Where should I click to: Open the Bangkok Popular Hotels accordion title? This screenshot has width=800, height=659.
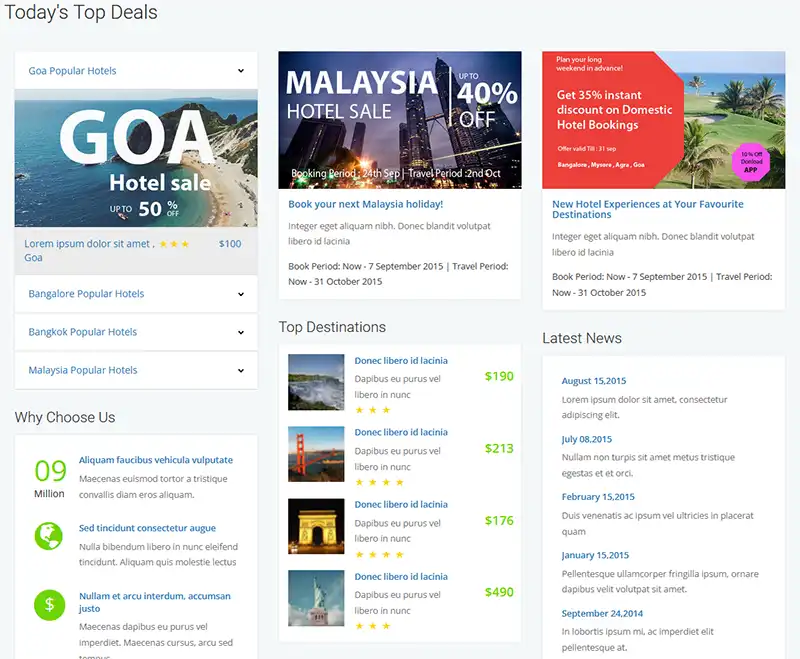click(x=83, y=332)
